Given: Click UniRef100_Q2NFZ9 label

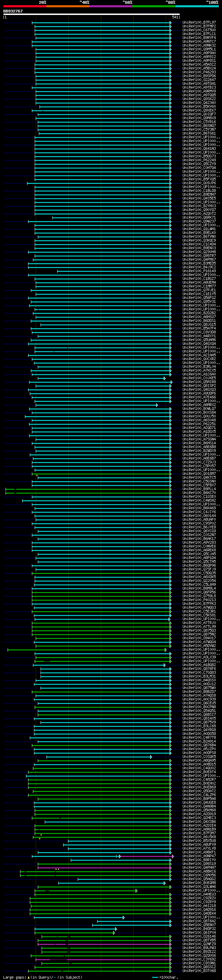Looking at the screenshot, I should [x=199, y=943].
